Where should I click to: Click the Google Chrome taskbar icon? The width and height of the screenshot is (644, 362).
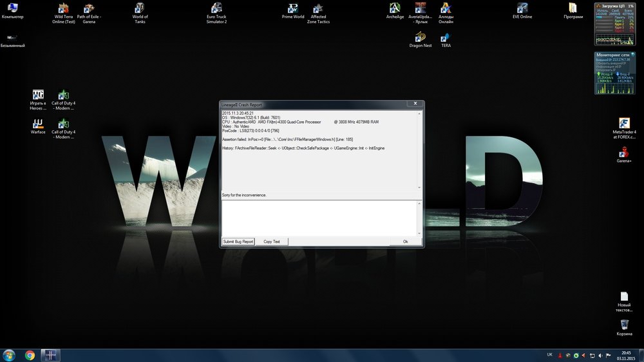tap(30, 355)
